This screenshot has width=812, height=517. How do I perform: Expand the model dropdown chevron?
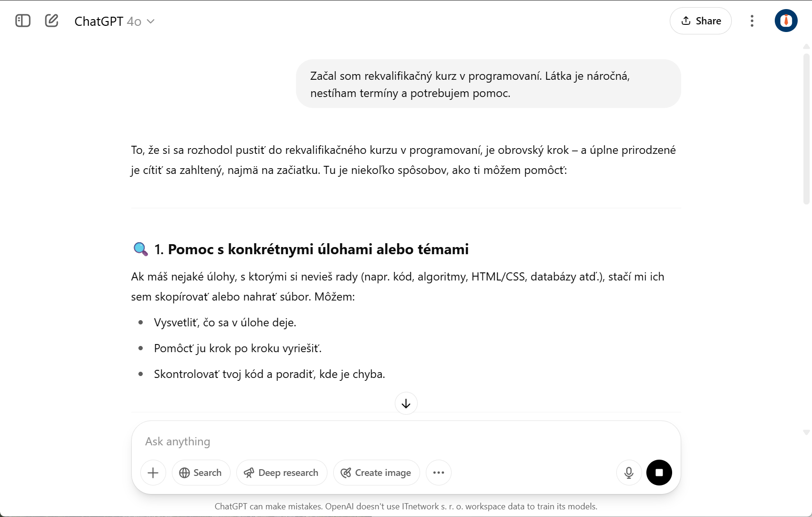coord(151,22)
